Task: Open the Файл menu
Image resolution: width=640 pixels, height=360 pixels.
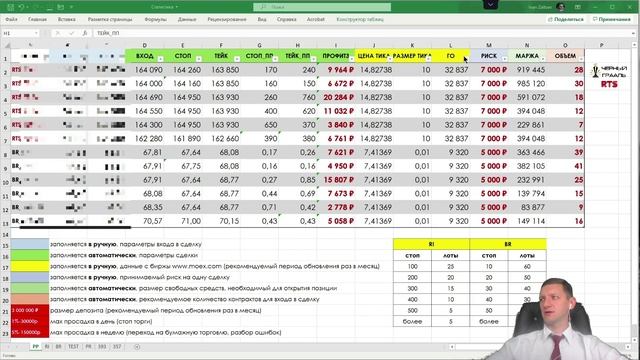Action: click(11, 19)
